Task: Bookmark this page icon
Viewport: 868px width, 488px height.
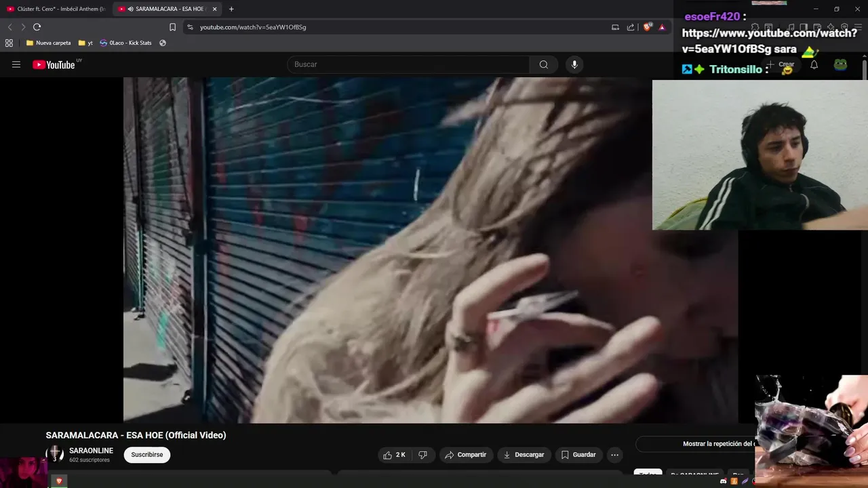Action: click(x=172, y=27)
